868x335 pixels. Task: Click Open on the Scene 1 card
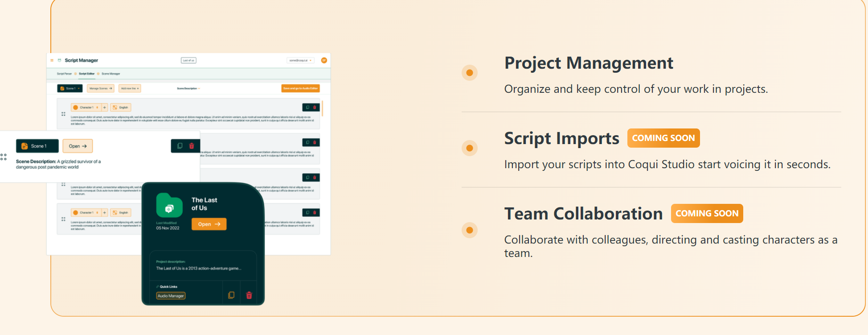tap(78, 146)
